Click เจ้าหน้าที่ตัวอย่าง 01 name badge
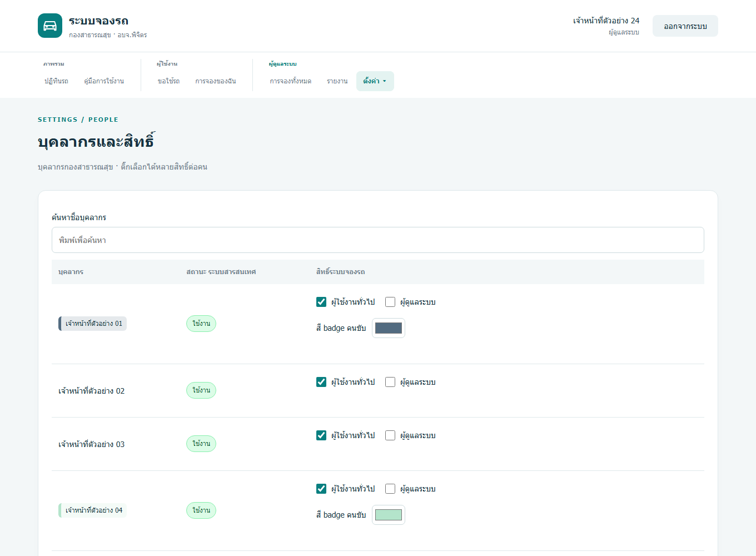Viewport: 756px width, 556px height. 93,324
